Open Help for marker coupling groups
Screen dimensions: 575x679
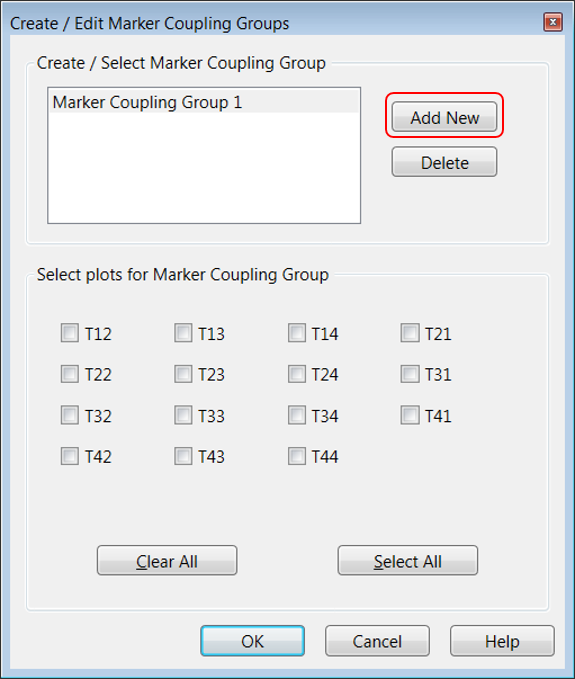[x=502, y=640]
